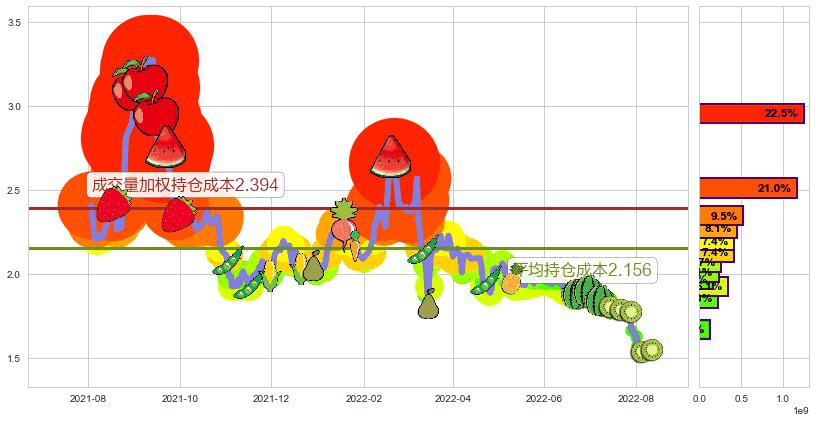
Task: Click the 2022-04 x-axis date label
Action: pos(452,398)
